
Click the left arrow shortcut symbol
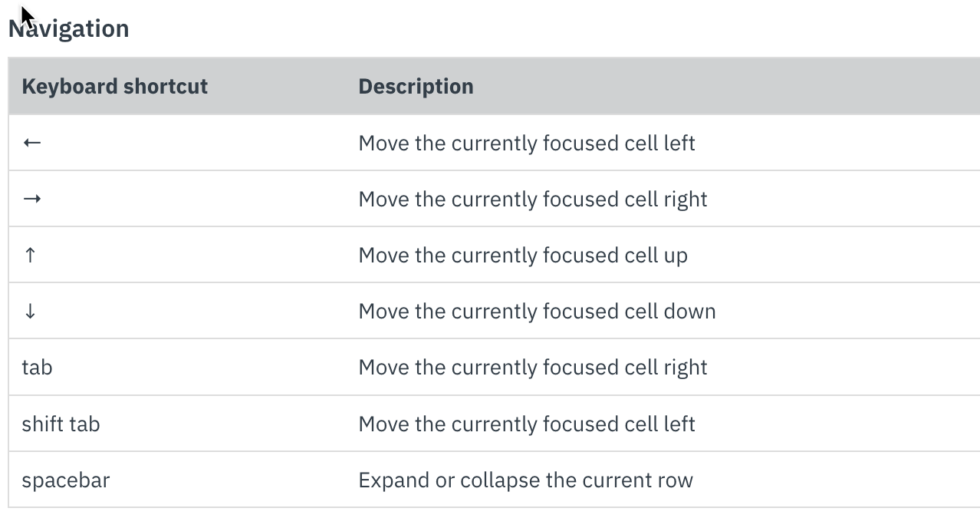click(31, 143)
